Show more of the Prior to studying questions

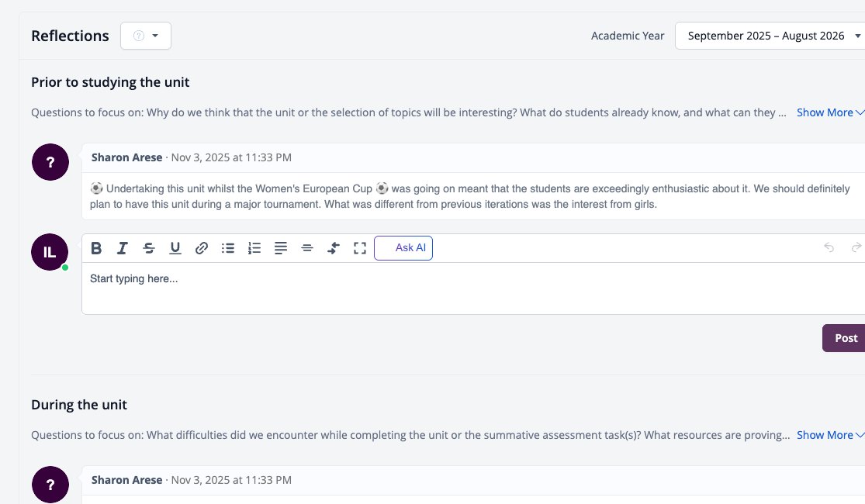[829, 112]
